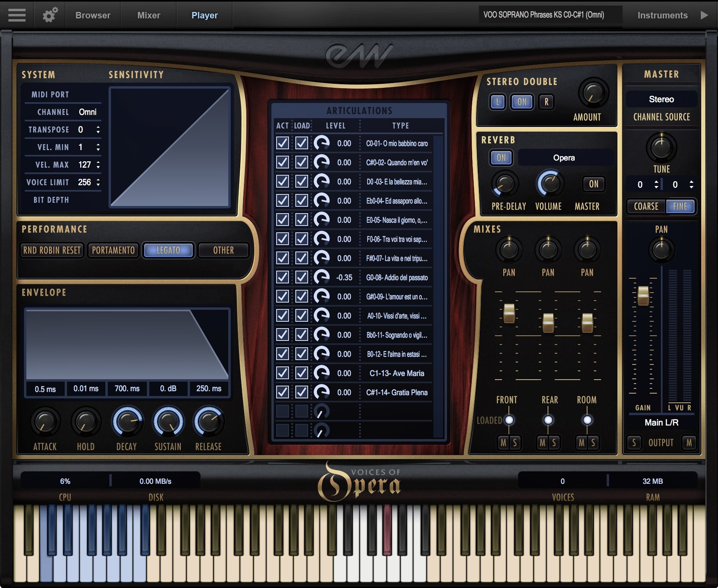Toggle ACT checkbox for Vissi d'arte

tap(283, 315)
